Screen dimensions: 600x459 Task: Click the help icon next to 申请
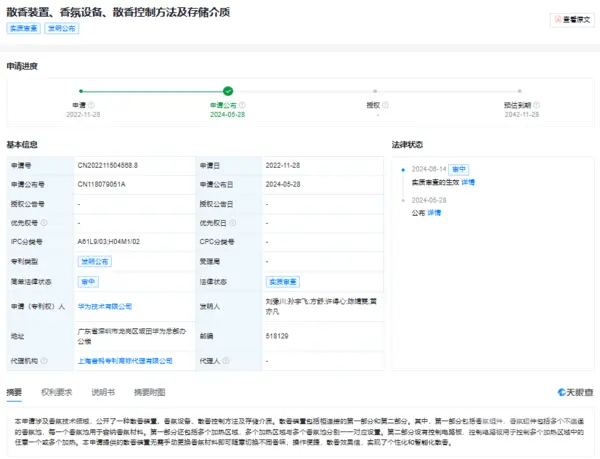tap(91, 104)
